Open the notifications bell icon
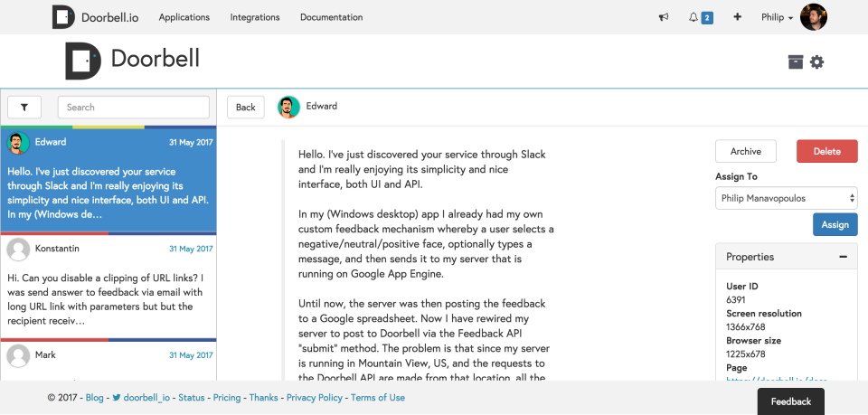868x415 pixels. [693, 17]
